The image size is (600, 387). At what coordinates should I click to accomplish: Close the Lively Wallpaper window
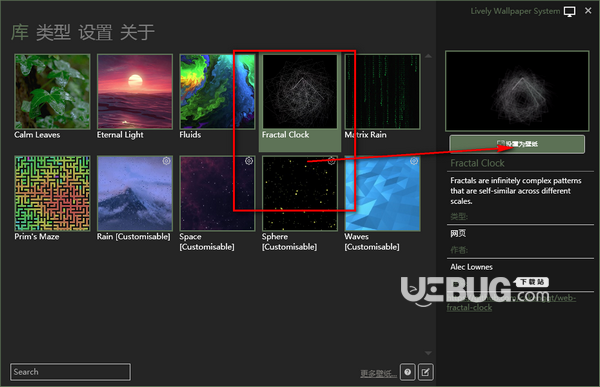588,11
